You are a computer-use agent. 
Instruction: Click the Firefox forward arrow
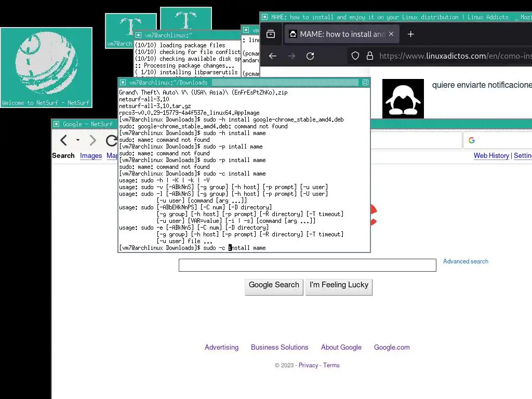coord(291,56)
